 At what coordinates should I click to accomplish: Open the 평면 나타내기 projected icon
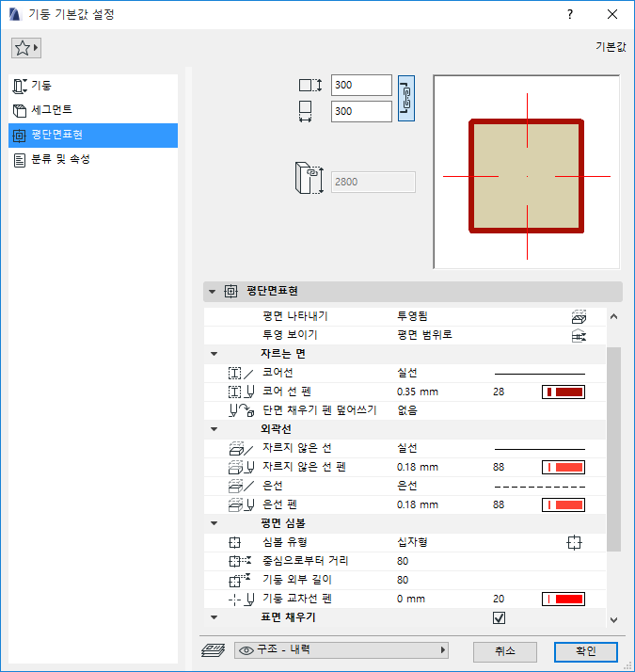tap(579, 317)
